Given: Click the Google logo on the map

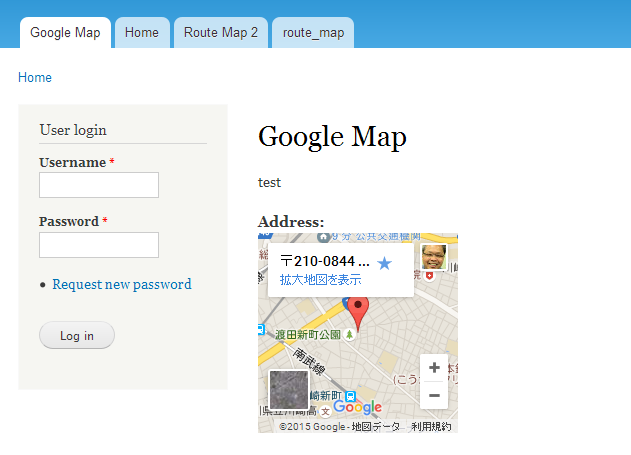Looking at the screenshot, I should tap(358, 407).
